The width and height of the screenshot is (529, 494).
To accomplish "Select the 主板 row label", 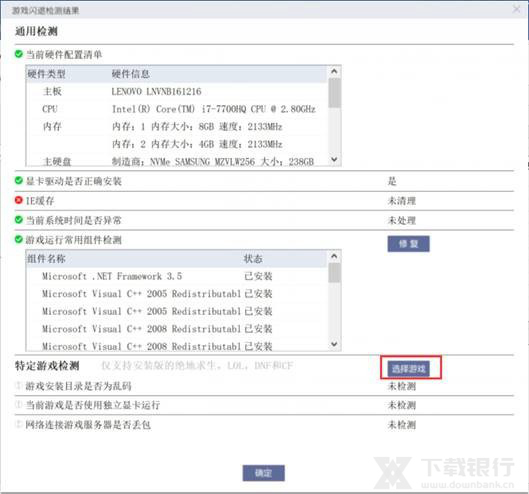I will tap(52, 91).
